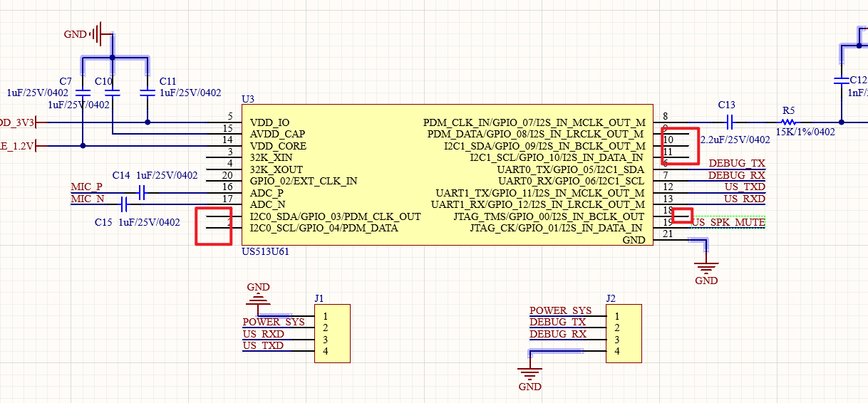This screenshot has width=868, height=403.
Task: Click the POWER_SYS net label at J2
Action: tap(560, 310)
